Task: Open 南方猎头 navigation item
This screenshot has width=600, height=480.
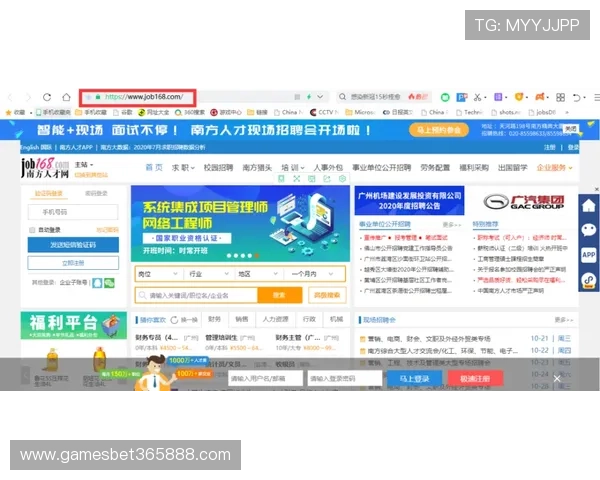Action: click(x=257, y=168)
